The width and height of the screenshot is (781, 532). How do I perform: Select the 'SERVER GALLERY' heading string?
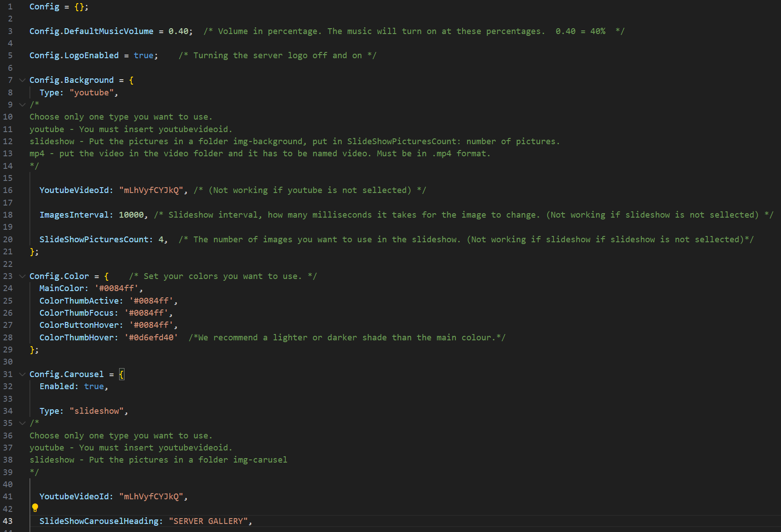click(209, 521)
